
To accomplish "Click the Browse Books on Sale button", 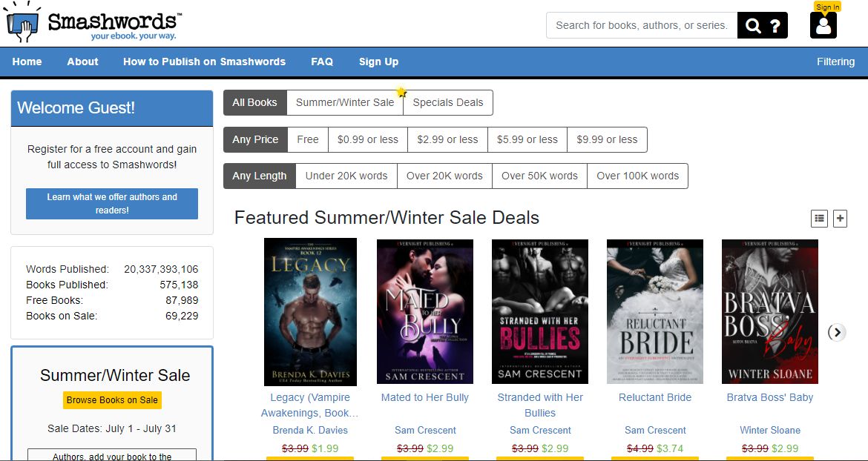I will (x=112, y=399).
